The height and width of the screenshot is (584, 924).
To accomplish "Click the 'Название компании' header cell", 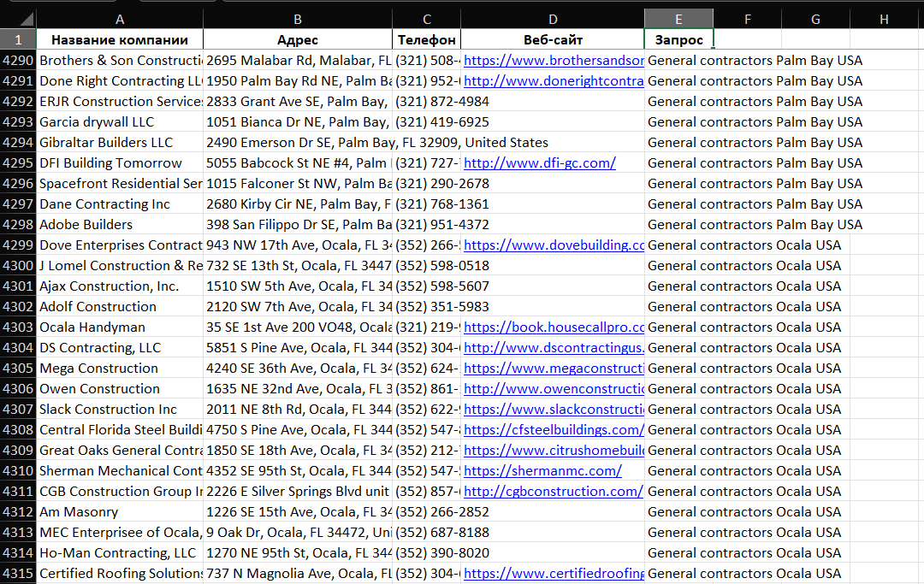I will pyautogui.click(x=120, y=39).
